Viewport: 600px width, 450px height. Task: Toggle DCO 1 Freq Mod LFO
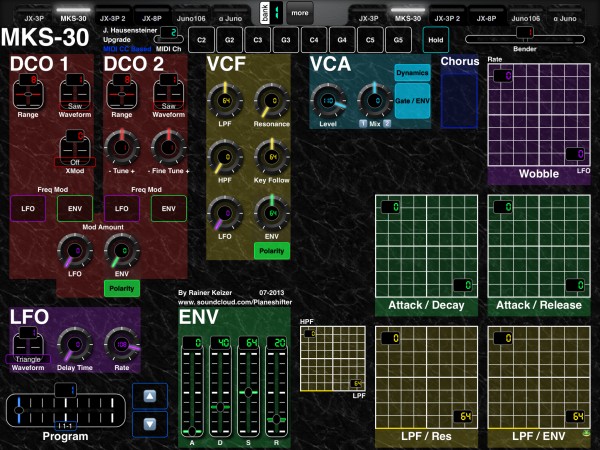pos(28,209)
